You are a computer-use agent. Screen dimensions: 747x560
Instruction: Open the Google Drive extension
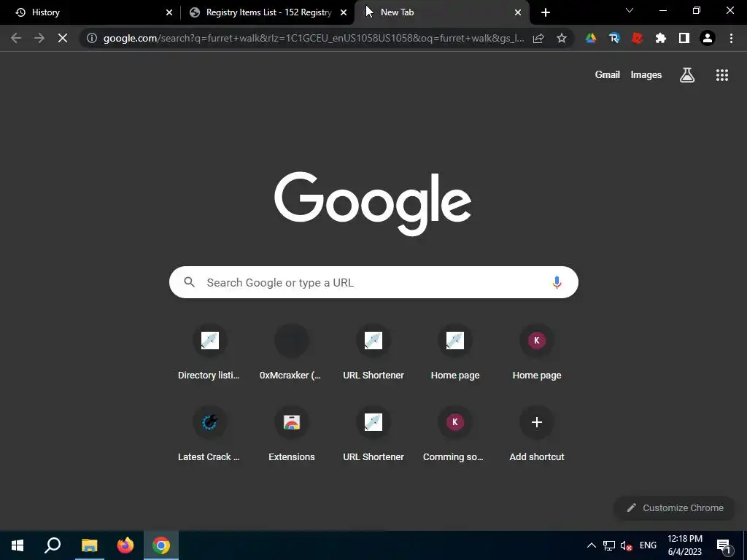tap(591, 38)
